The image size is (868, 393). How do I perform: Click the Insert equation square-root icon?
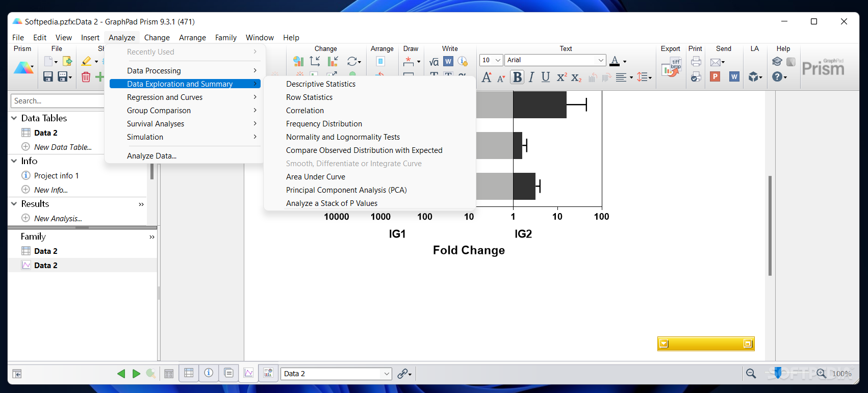click(434, 62)
